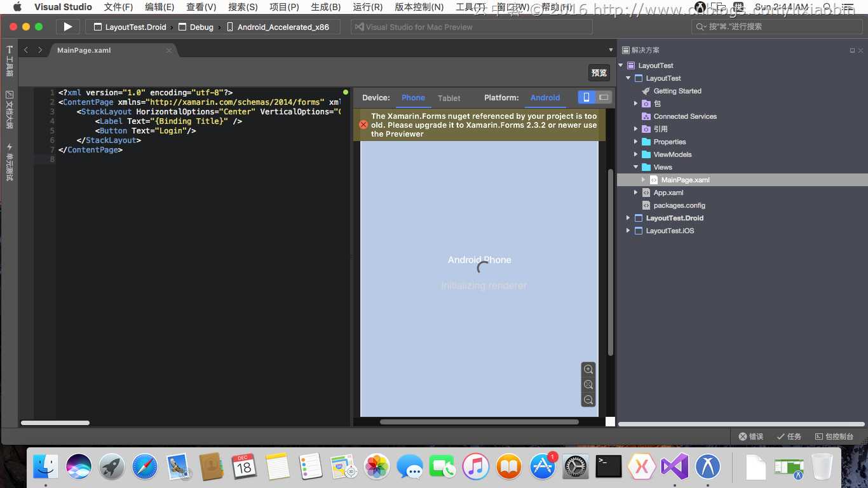The image size is (868, 488).
Task: Open the Android_Accelerated_x86 device dropdown
Action: click(278, 27)
